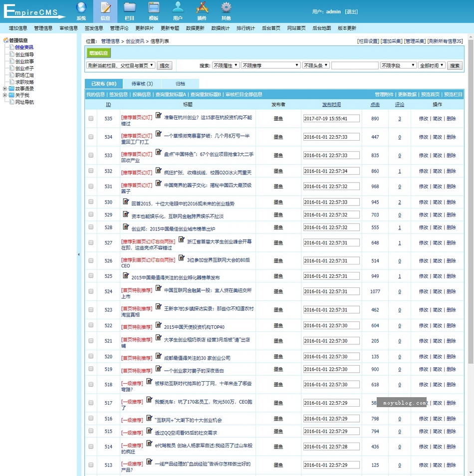474x476 pixels.
Task: Click the 栏目 folder icon in top navigation
Action: [x=129, y=8]
